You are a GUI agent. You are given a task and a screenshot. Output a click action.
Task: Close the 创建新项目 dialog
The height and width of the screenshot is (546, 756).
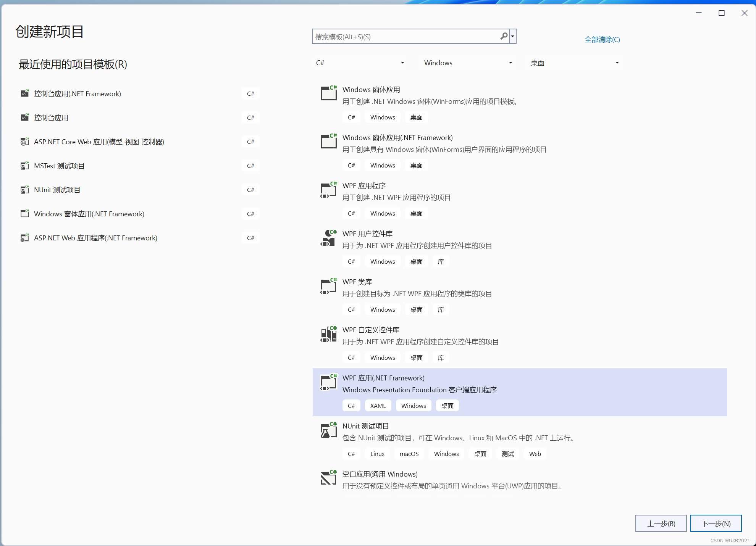coord(745,13)
